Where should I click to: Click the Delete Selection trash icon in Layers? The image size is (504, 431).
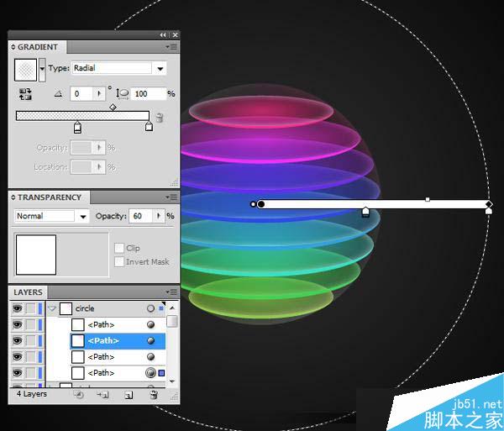[x=154, y=395]
